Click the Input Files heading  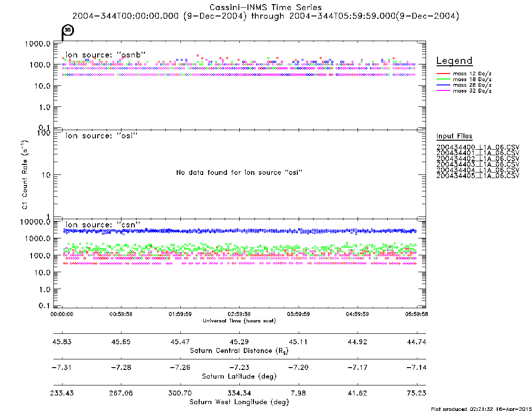click(454, 136)
